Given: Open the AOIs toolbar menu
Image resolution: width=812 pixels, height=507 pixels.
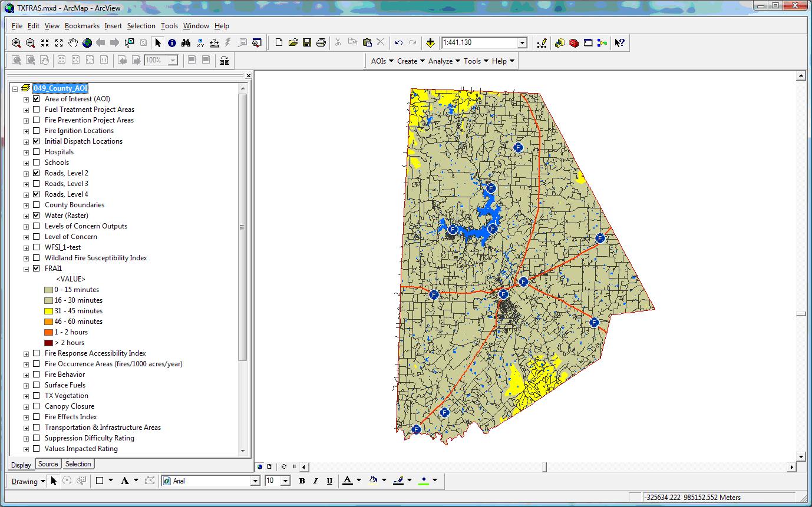Looking at the screenshot, I should coord(382,61).
